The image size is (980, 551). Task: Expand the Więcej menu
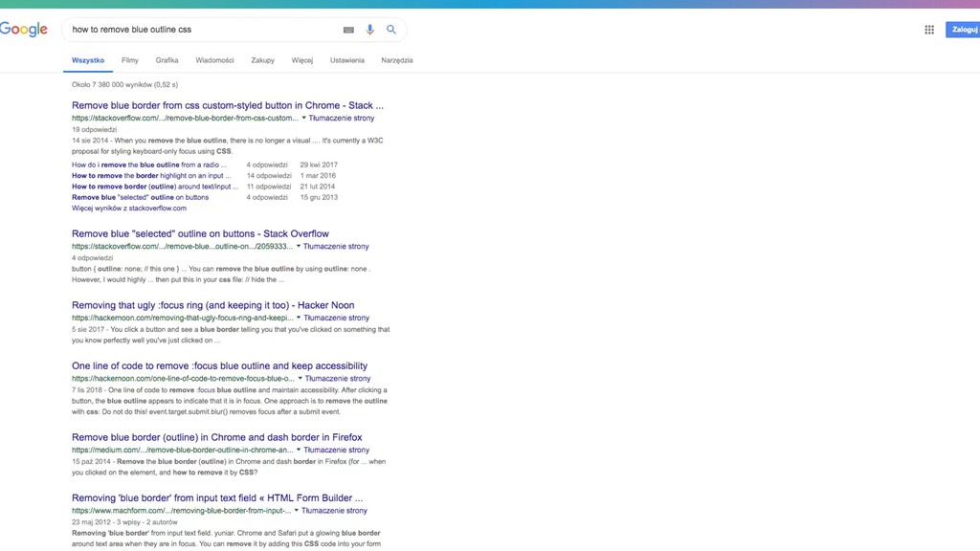301,60
